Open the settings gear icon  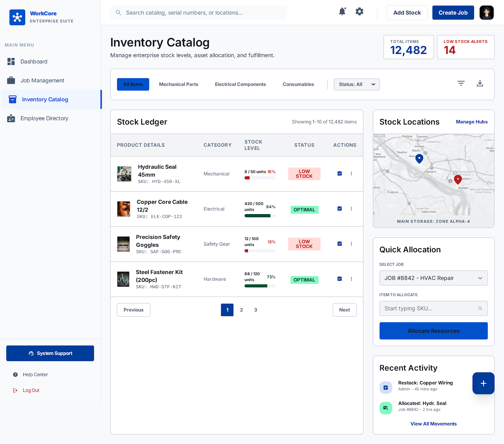tap(359, 11)
